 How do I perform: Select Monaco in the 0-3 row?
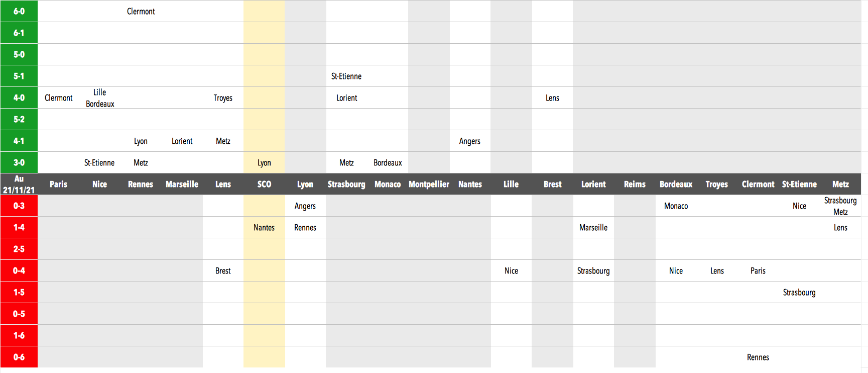pos(676,206)
